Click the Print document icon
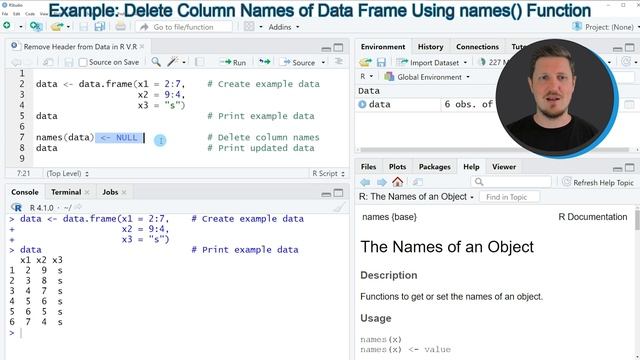The height and width of the screenshot is (360, 640). (120, 27)
